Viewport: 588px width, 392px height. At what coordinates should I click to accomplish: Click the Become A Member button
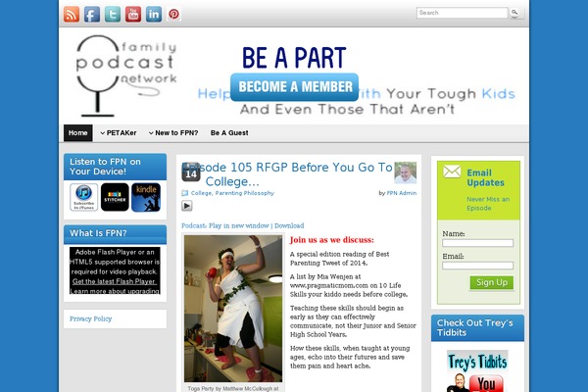point(294,87)
